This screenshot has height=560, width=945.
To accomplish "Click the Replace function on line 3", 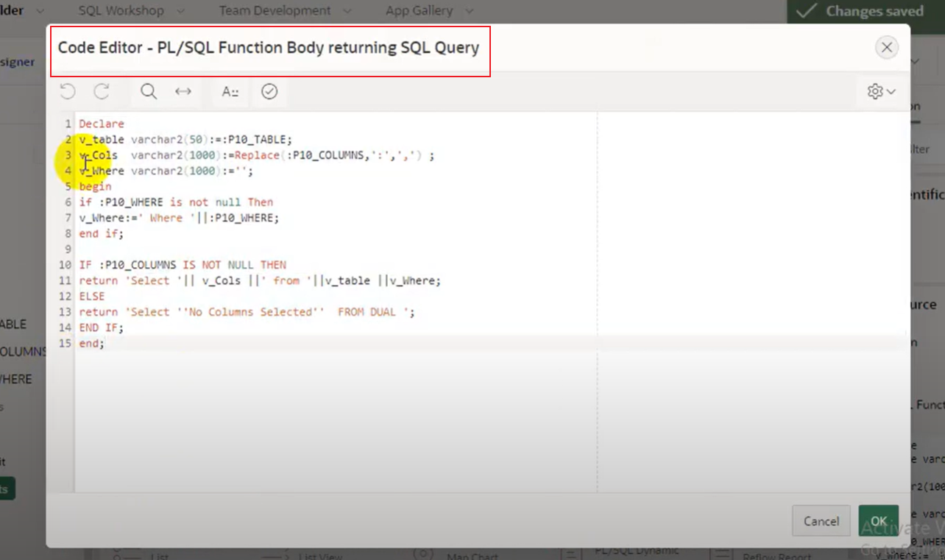I will [x=257, y=155].
